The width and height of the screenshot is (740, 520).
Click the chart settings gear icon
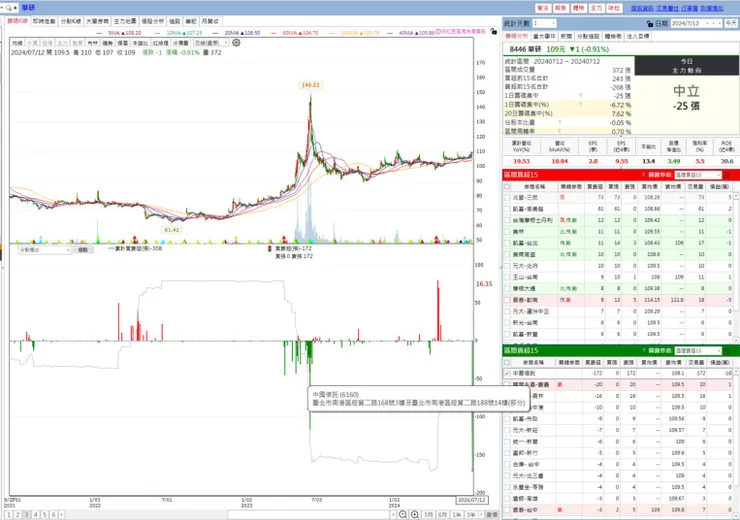[236, 42]
